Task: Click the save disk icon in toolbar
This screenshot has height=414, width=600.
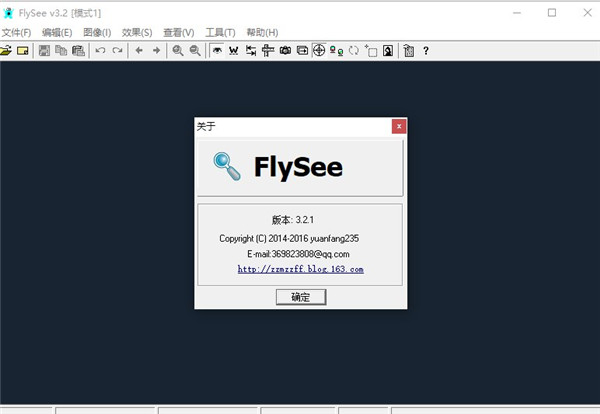Action: pos(44,50)
